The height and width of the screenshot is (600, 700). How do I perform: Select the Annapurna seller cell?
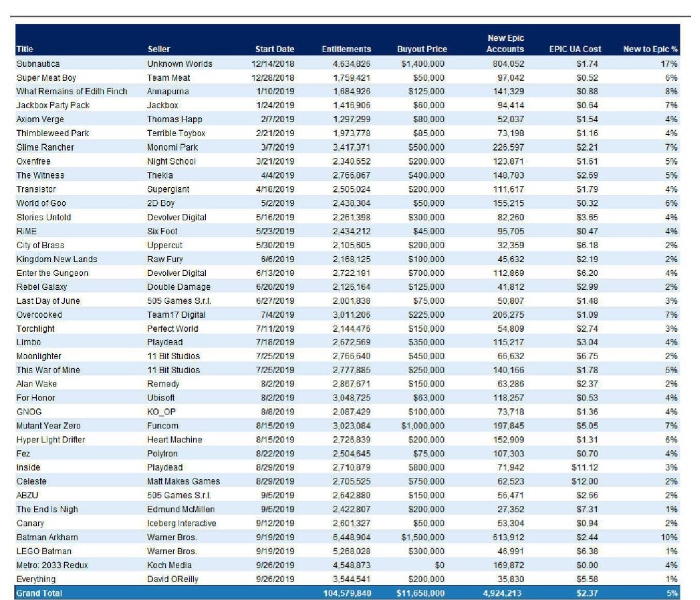click(168, 91)
